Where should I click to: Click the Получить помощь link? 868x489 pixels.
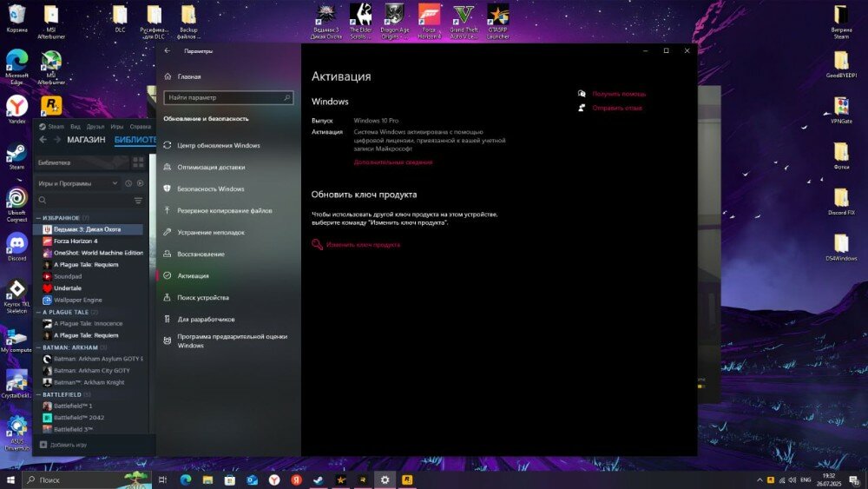[x=619, y=94]
